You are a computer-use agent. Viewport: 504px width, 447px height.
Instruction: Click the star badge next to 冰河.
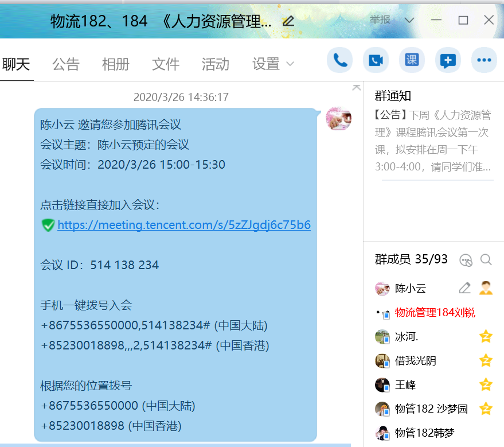pyautogui.click(x=486, y=336)
